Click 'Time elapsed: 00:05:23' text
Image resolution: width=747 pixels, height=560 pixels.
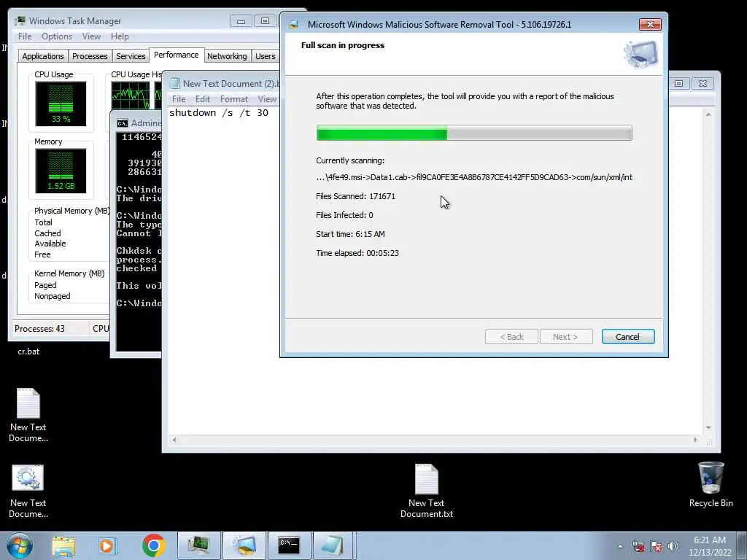357,253
